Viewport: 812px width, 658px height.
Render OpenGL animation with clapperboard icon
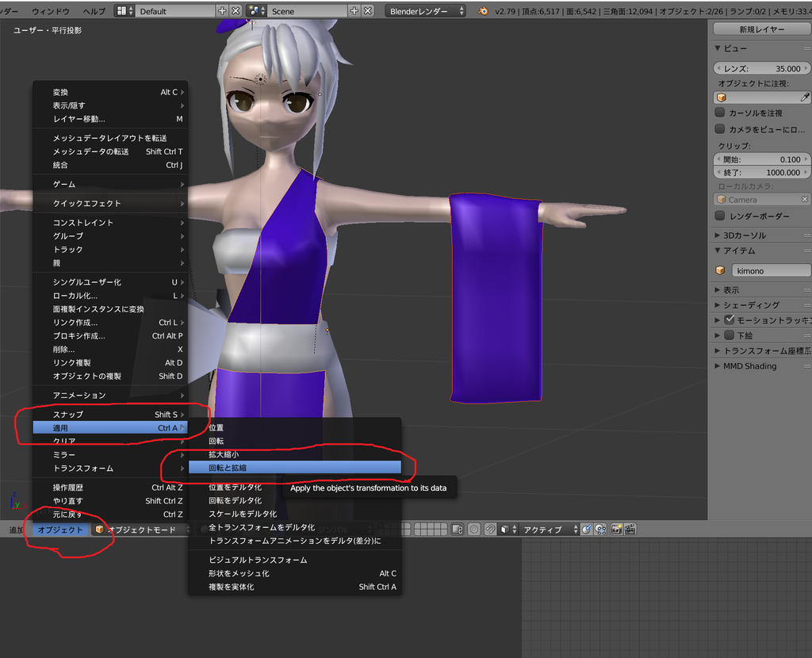pos(630,529)
